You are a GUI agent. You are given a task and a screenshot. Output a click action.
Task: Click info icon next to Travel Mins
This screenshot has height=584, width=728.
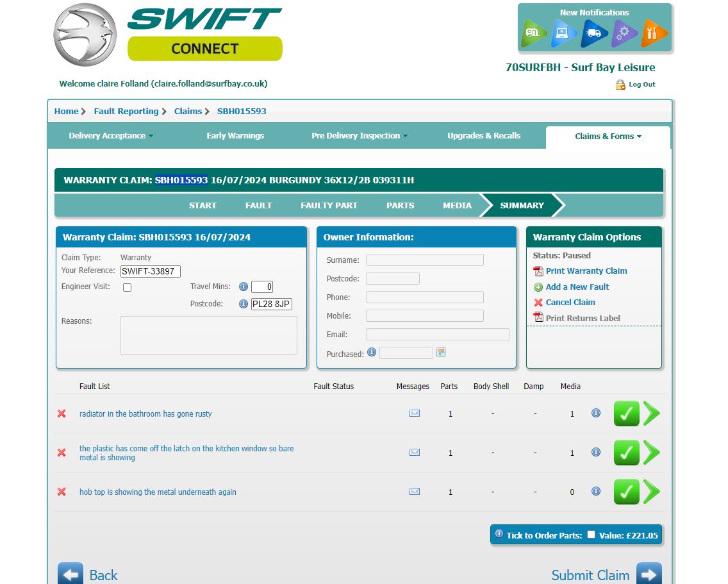tap(244, 287)
